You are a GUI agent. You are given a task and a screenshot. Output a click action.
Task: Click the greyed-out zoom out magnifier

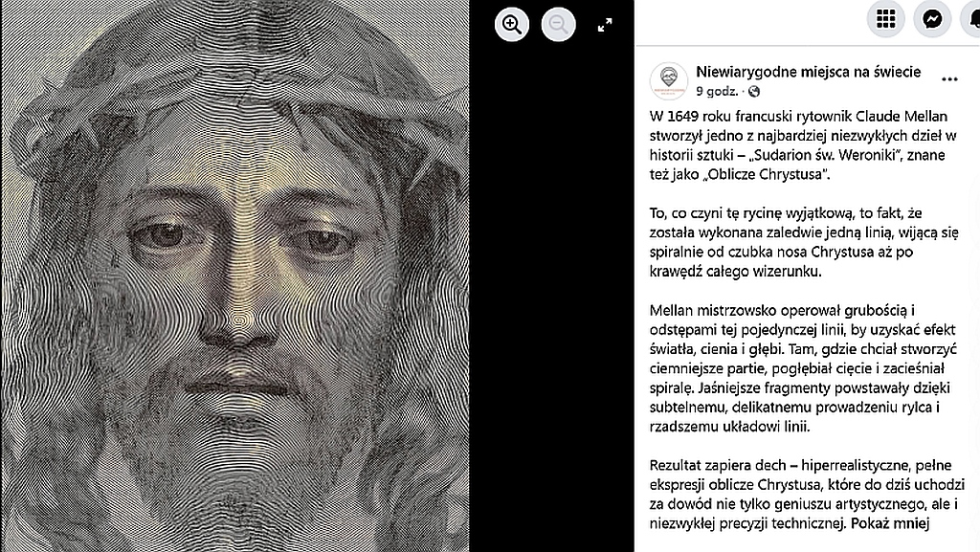(x=558, y=25)
